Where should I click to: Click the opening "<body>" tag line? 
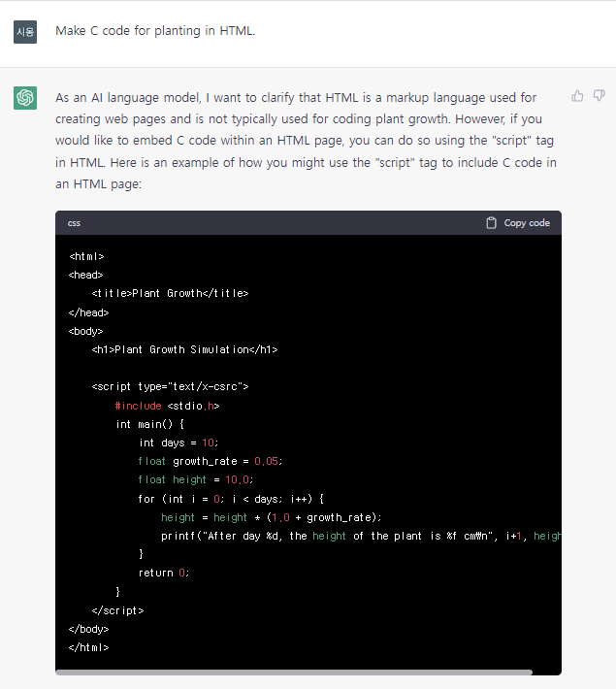click(85, 331)
